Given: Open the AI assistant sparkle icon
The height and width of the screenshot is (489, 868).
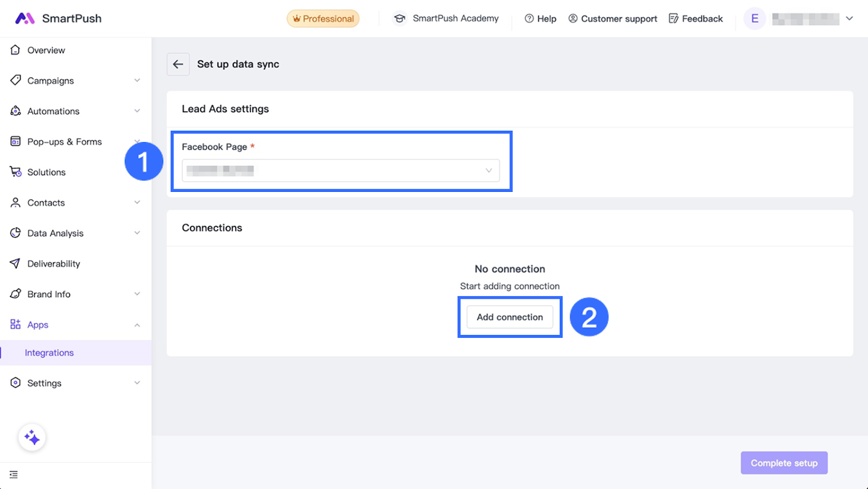Looking at the screenshot, I should pos(32,437).
